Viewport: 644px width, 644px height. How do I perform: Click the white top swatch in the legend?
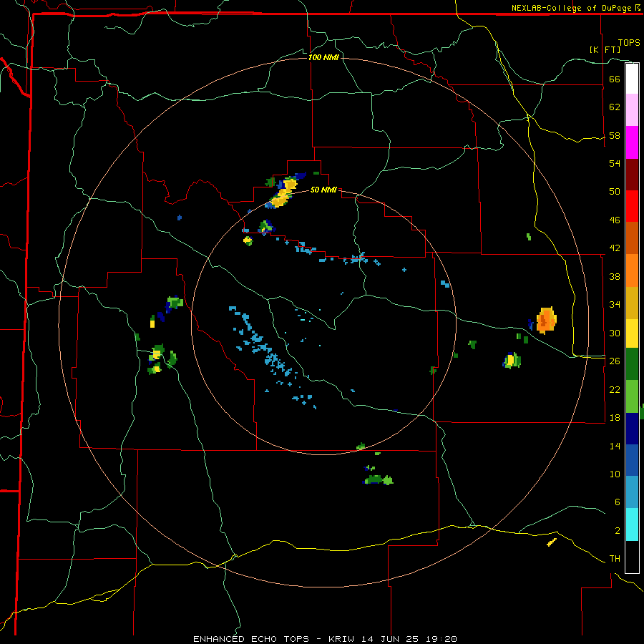(x=632, y=79)
